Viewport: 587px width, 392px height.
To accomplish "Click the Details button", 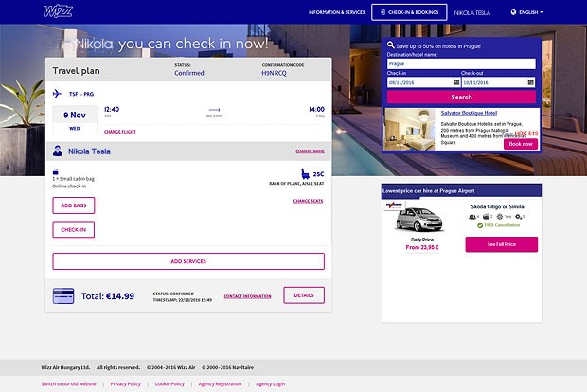I will [x=304, y=295].
